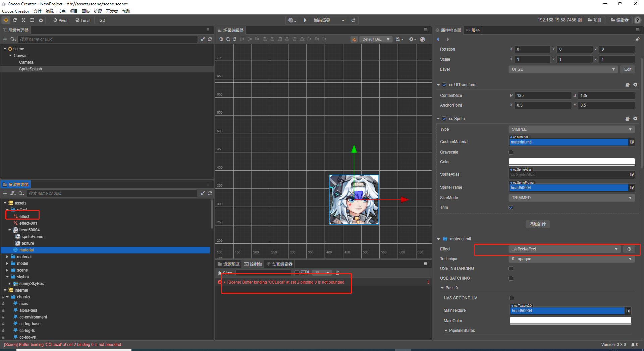This screenshot has width=644, height=351.
Task: Expand the model folder in assets
Action: [x=7, y=264]
